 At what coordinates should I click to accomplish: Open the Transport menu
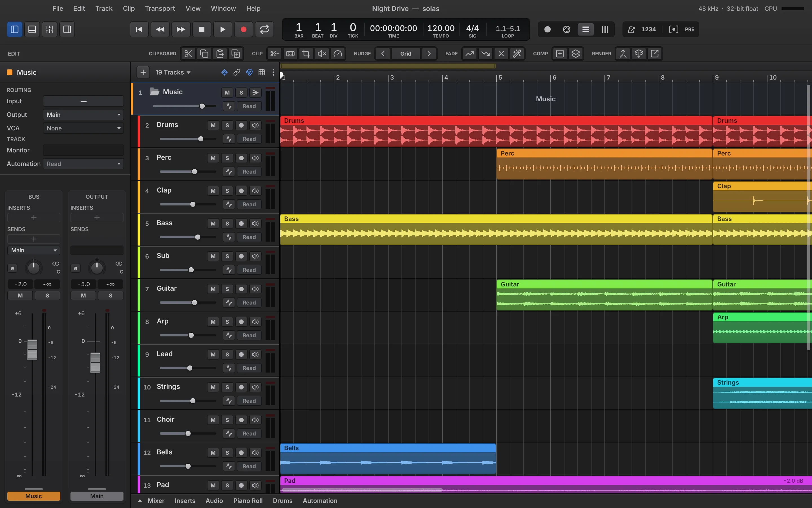tap(160, 8)
